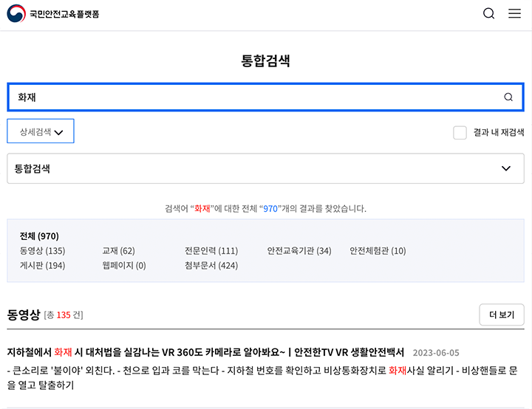Select the 전체 (970) results filter
Screen dimensions: 532x409
39,236
